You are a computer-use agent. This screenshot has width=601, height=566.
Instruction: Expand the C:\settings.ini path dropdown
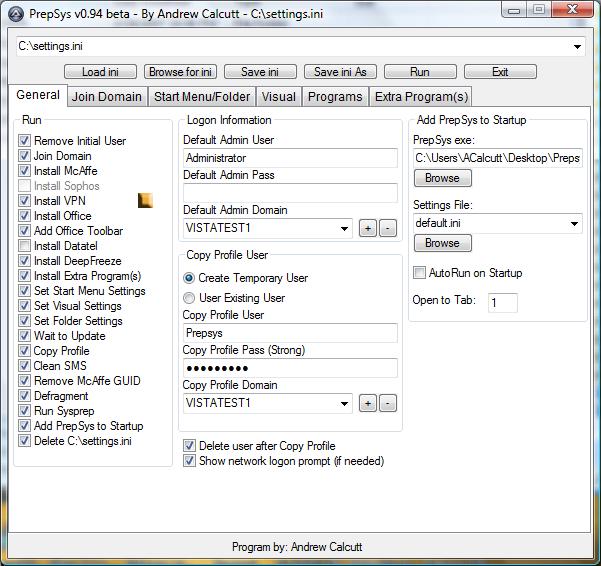click(578, 47)
